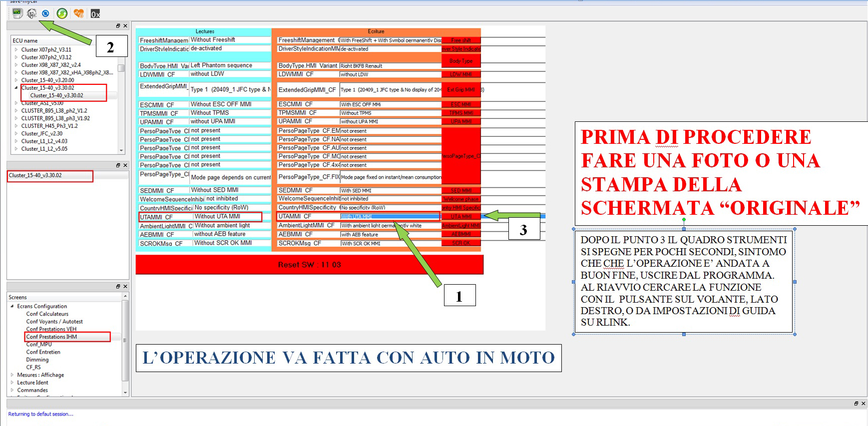Image resolution: width=868 pixels, height=426 pixels.
Task: Click the red TPMS MMI button
Action: (461, 113)
